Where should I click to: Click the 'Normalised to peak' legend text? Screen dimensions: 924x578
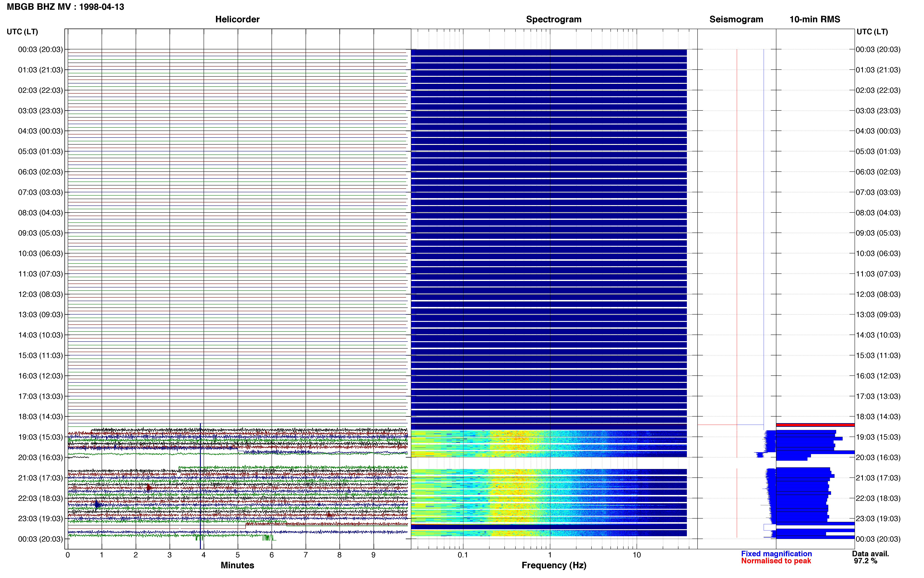(x=776, y=561)
